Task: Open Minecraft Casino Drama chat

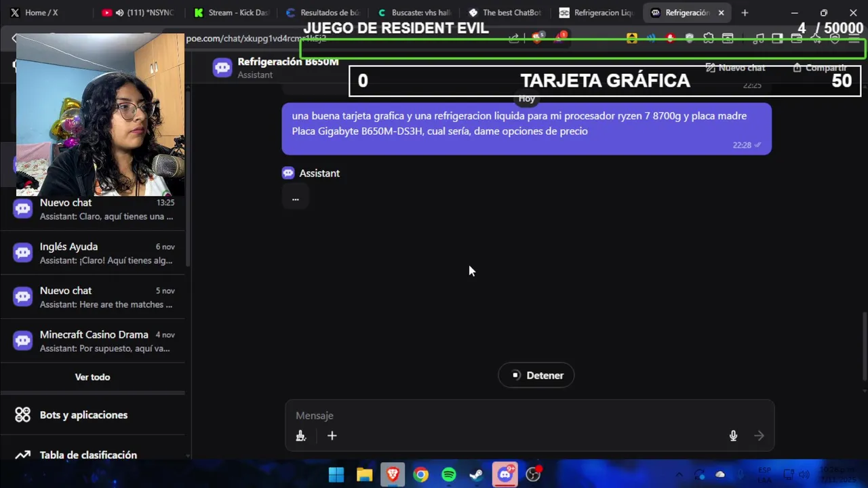Action: [94, 341]
